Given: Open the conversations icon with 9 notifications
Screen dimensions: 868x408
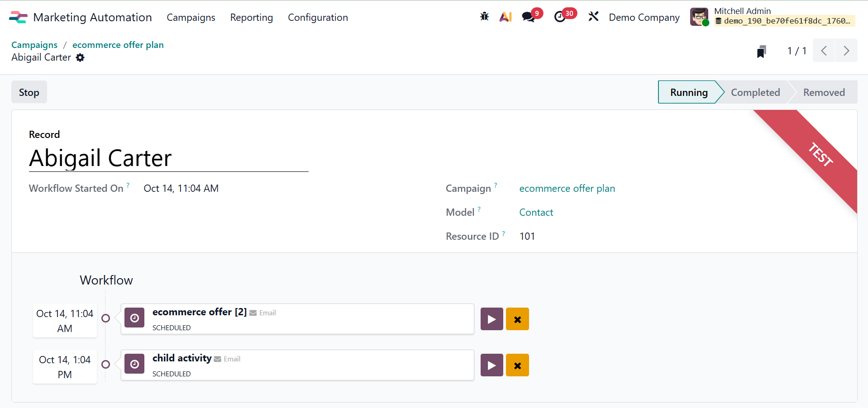Looking at the screenshot, I should [528, 16].
